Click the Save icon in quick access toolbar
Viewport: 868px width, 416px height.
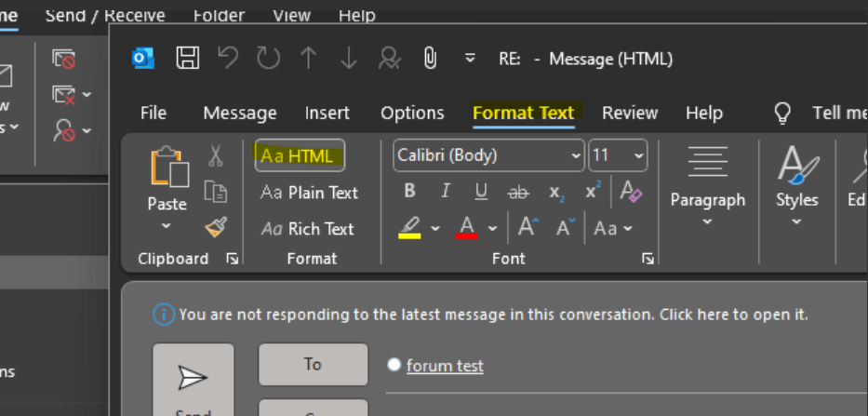(188, 58)
